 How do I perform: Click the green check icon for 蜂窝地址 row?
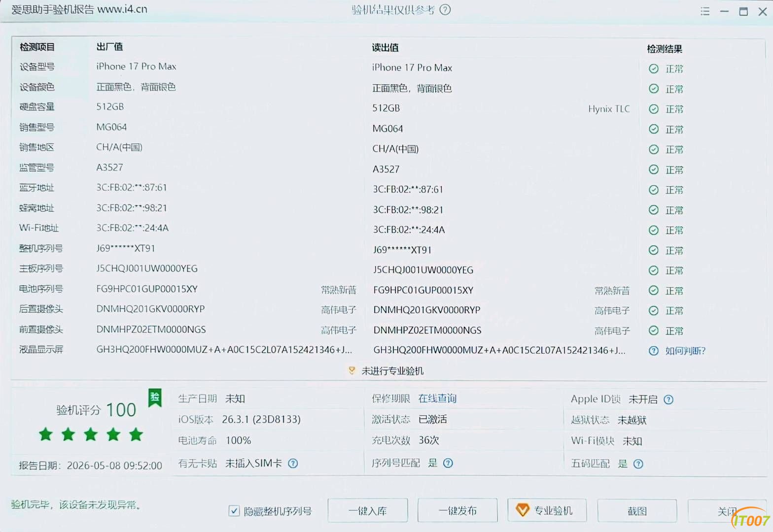point(654,210)
